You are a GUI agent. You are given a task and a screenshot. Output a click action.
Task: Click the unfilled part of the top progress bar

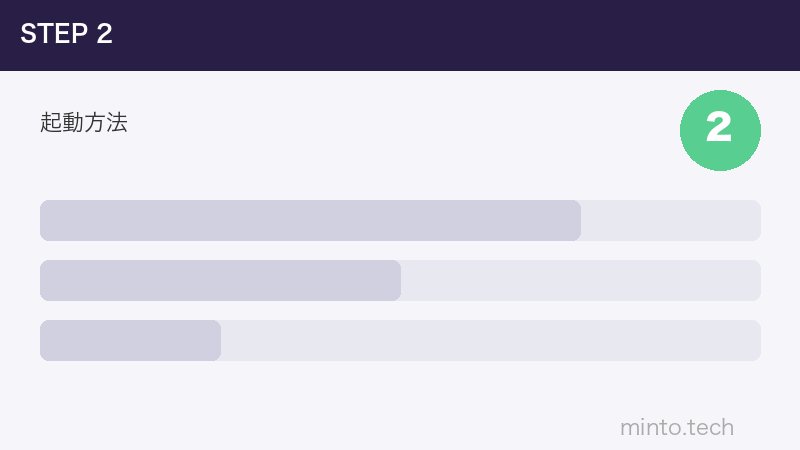pyautogui.click(x=670, y=220)
